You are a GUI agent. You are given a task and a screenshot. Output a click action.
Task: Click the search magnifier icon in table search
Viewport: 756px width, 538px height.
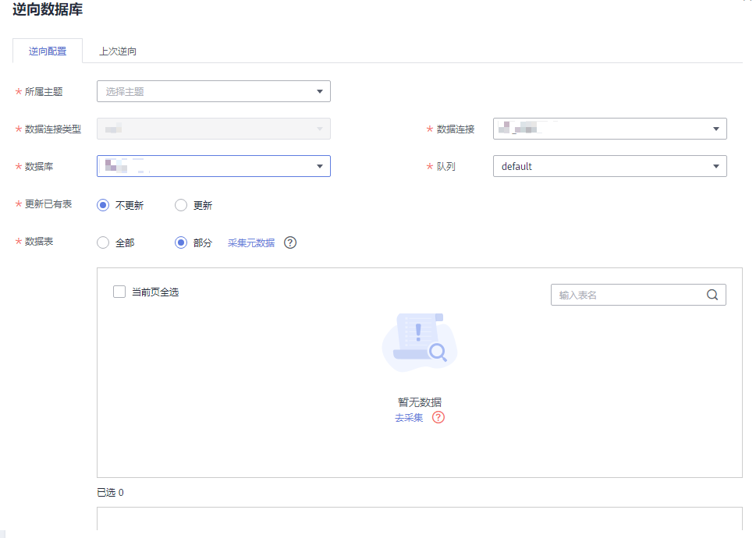click(712, 295)
